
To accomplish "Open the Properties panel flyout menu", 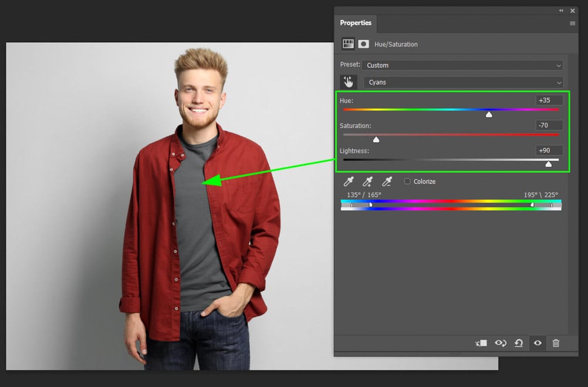I will (572, 23).
